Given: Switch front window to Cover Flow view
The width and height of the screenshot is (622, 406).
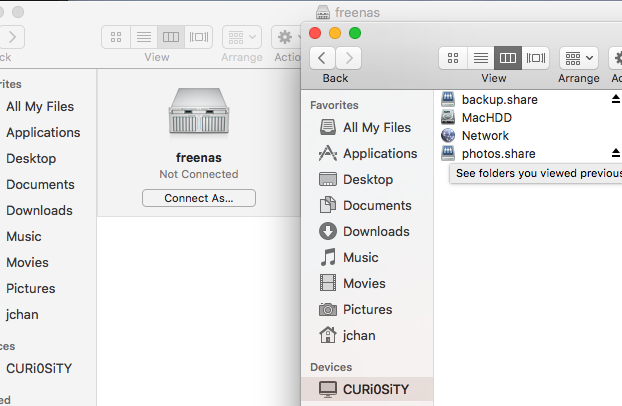Looking at the screenshot, I should click(536, 58).
